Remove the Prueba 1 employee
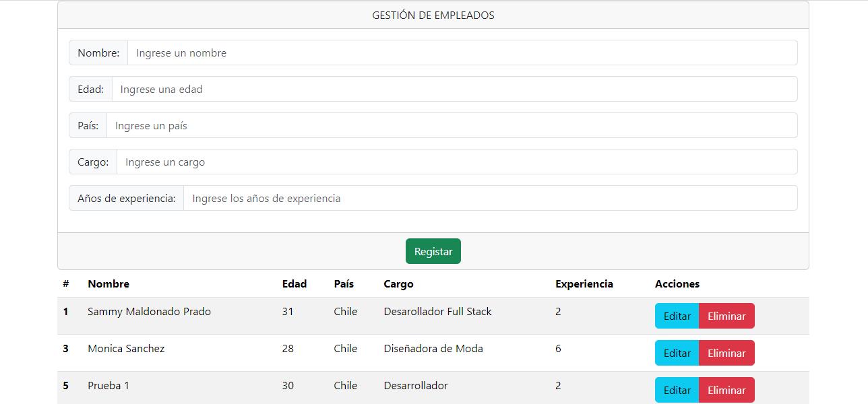 [726, 390]
